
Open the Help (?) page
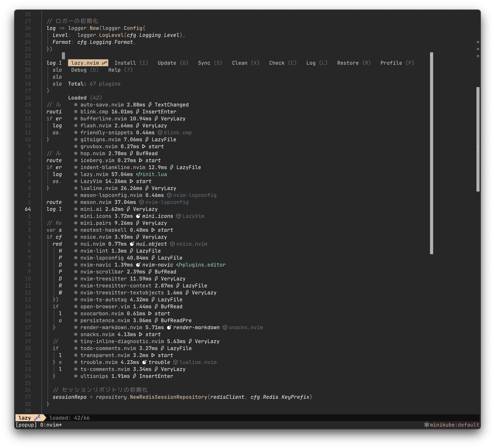click(120, 70)
